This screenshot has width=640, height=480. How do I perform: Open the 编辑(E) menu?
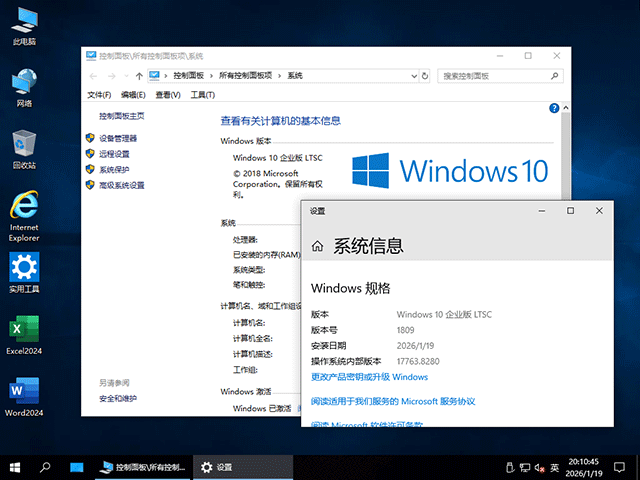click(133, 95)
